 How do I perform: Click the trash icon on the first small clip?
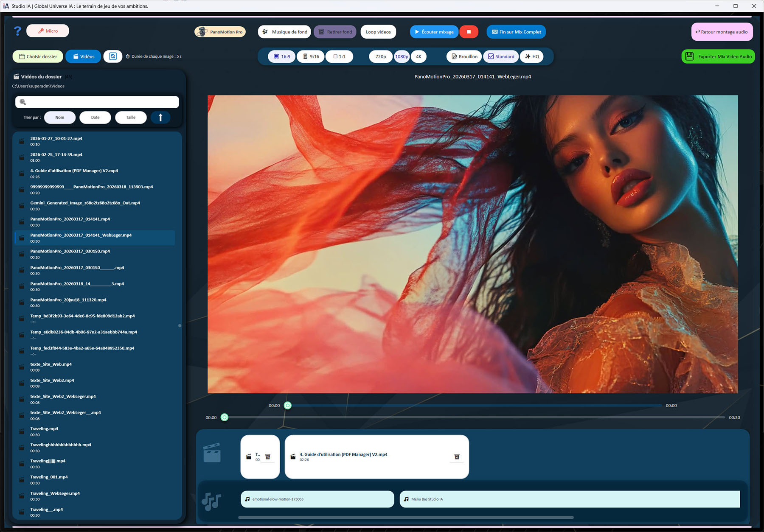tap(268, 457)
